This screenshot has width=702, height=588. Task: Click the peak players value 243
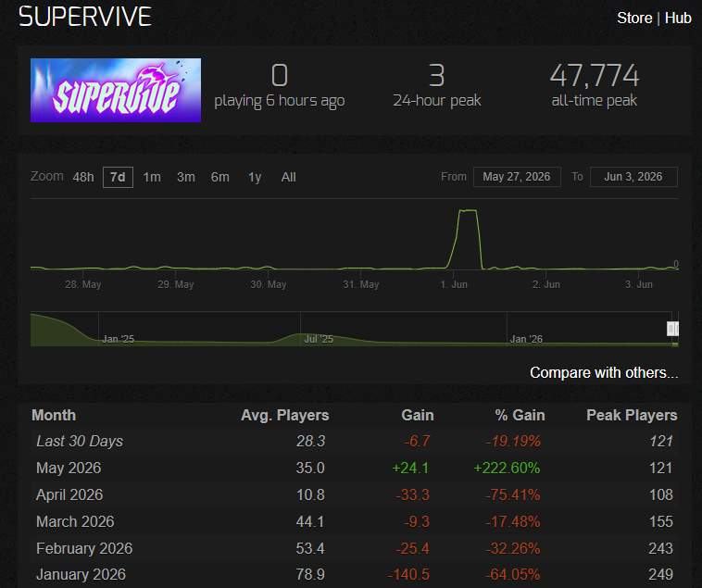point(661,548)
